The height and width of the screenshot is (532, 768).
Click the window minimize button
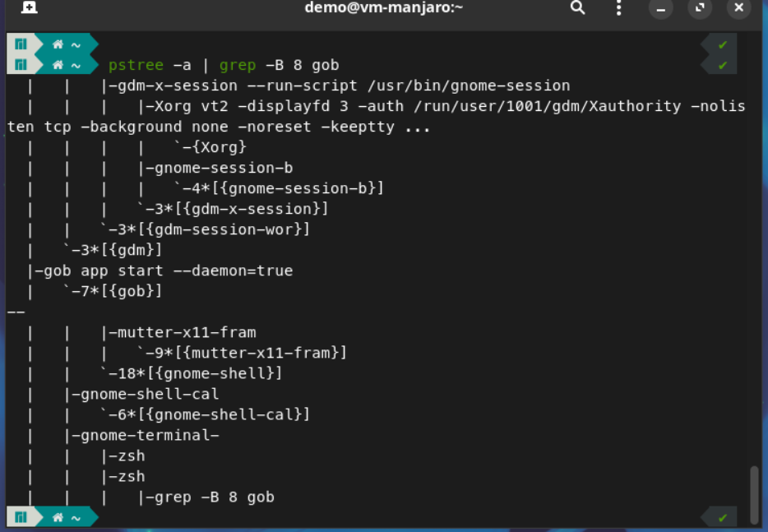(661, 9)
